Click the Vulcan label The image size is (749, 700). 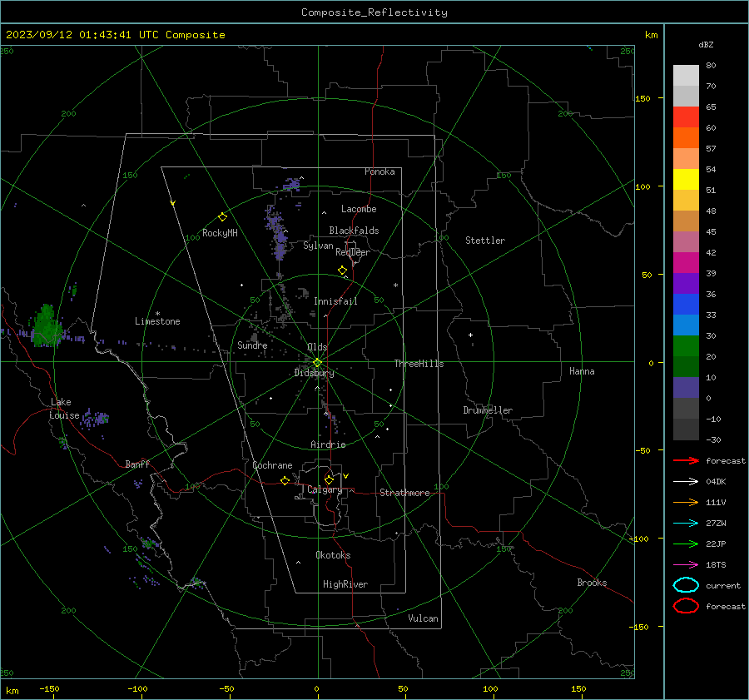(423, 618)
